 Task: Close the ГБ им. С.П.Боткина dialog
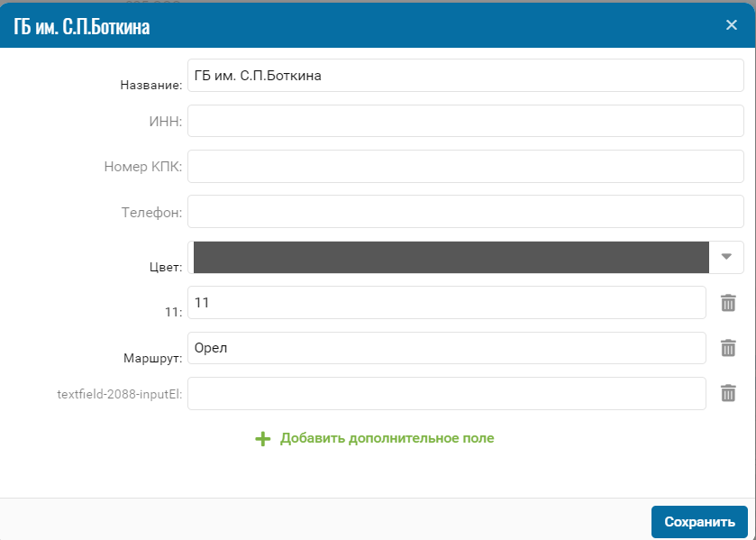732,25
